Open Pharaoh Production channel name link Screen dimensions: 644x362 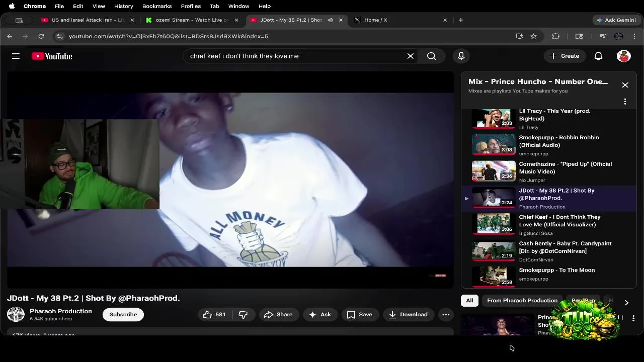[x=61, y=311]
